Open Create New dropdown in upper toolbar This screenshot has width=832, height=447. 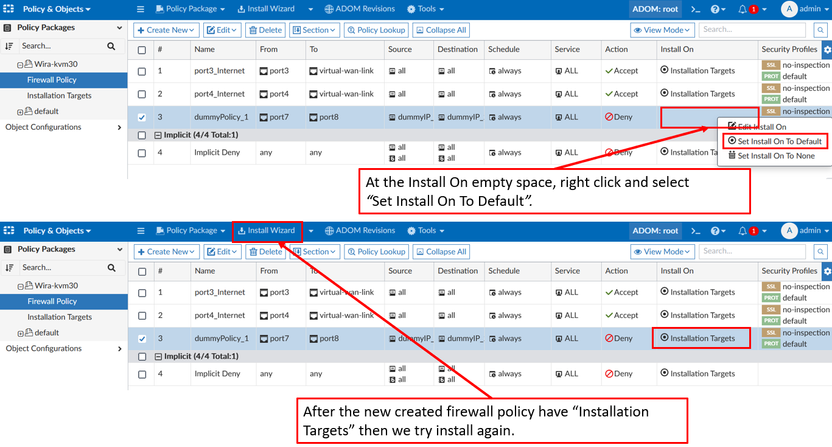tap(166, 30)
